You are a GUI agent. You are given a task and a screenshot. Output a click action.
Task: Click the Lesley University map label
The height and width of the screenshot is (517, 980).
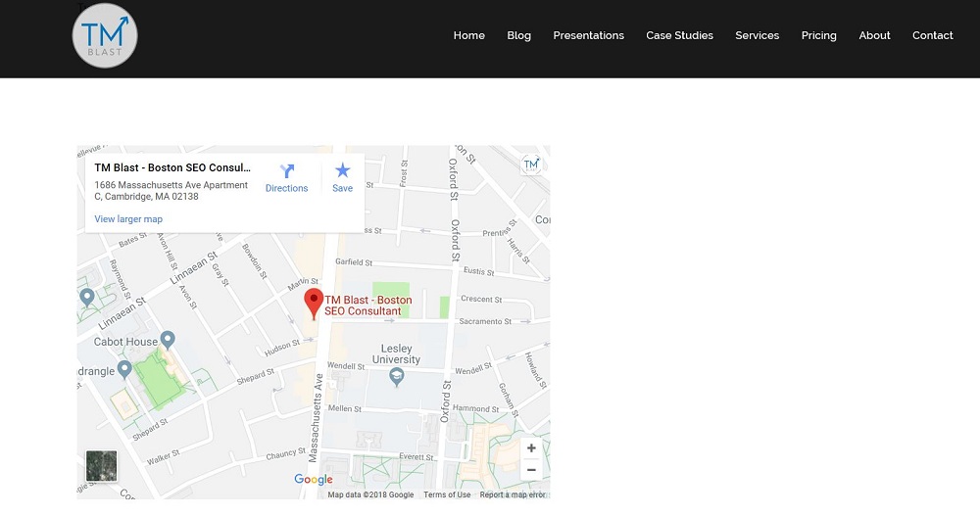[x=396, y=354]
